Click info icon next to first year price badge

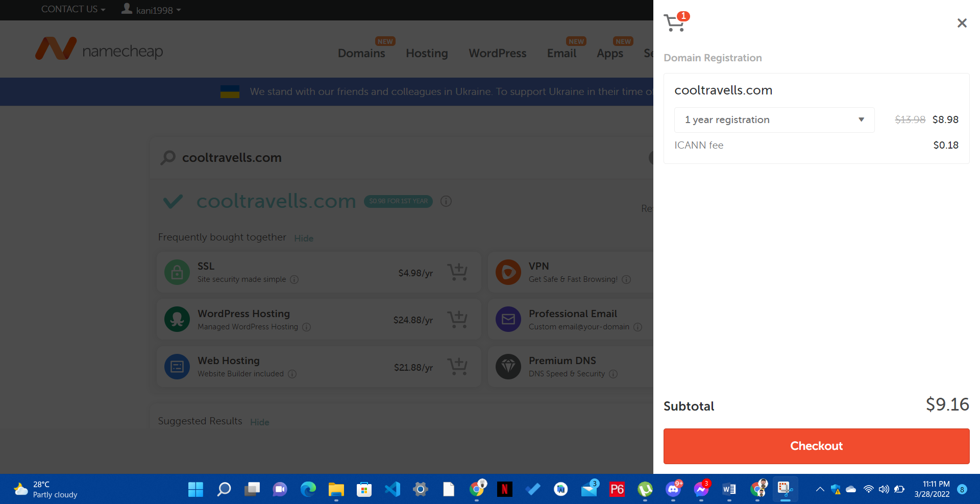446,201
